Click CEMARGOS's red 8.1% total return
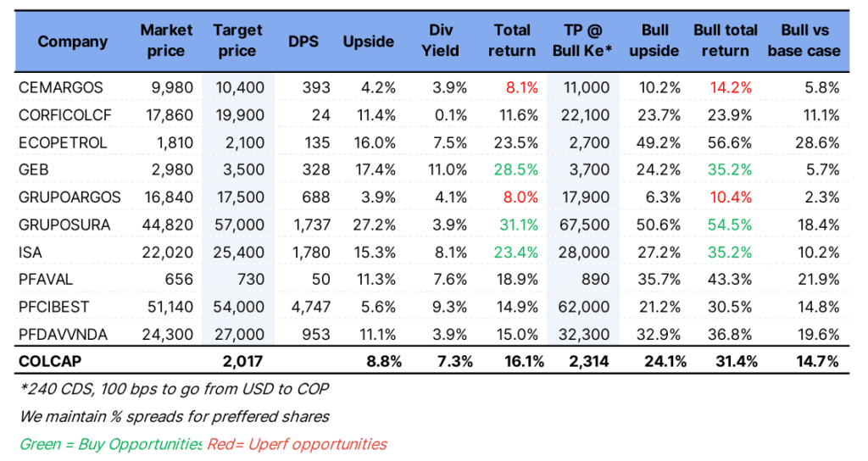868x461 pixels. [x=521, y=87]
